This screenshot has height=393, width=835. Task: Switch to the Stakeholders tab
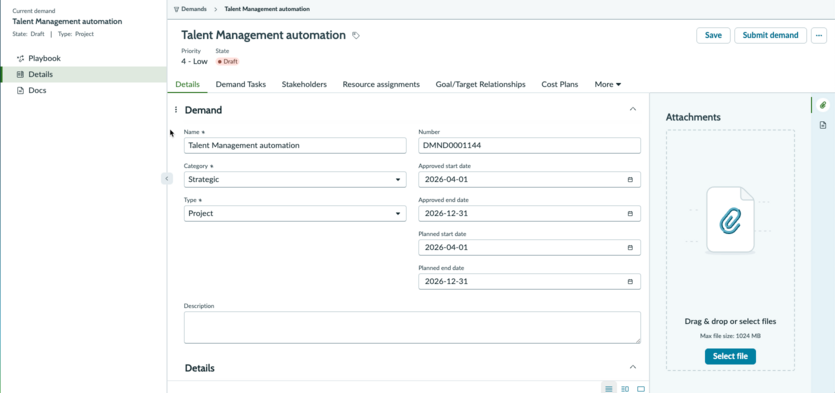[304, 84]
